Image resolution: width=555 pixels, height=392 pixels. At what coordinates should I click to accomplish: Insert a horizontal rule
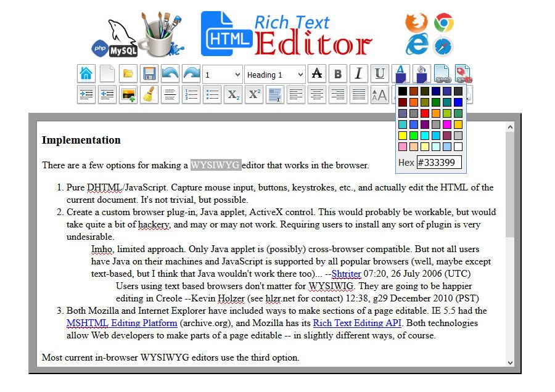point(170,94)
